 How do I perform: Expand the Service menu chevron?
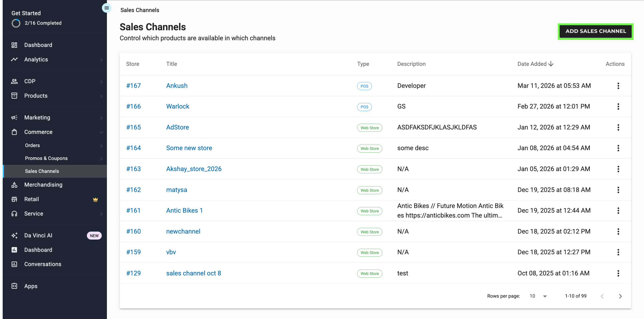(101, 214)
